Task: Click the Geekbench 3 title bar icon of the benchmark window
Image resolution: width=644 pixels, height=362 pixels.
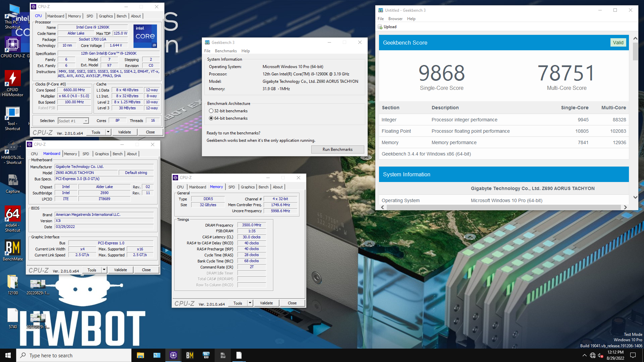Action: 207,43
